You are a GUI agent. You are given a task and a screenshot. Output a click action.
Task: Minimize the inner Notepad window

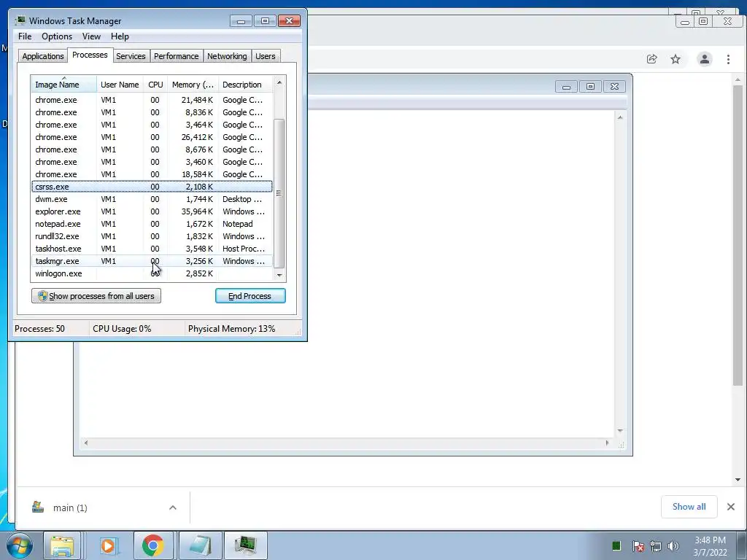click(566, 86)
